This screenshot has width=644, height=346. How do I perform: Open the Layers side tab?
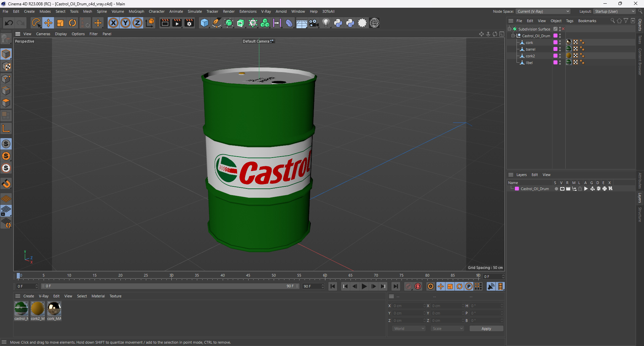[640, 198]
